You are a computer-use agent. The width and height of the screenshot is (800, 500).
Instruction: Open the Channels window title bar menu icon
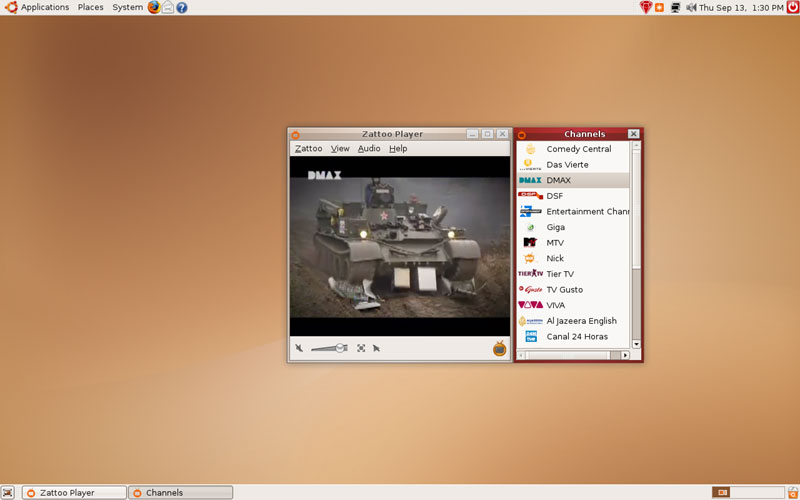click(x=521, y=135)
